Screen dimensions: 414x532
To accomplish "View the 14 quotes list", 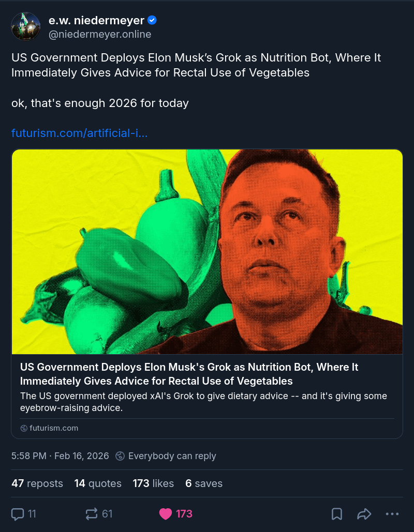I will 98,483.
